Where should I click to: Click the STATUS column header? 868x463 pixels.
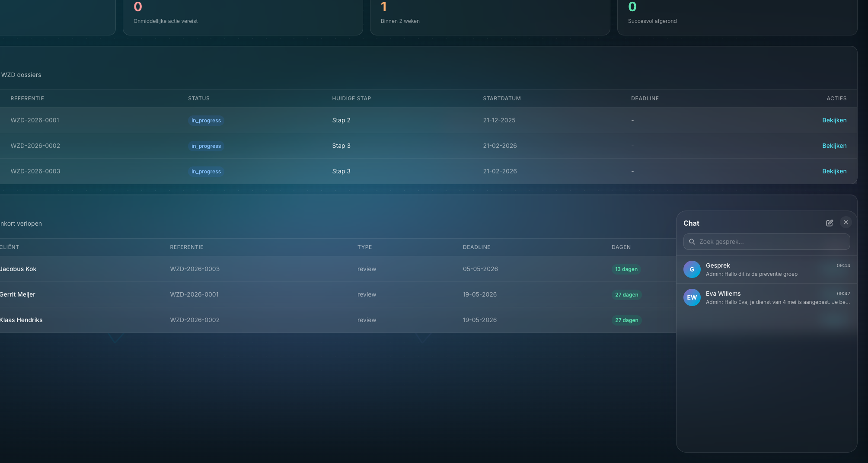pyautogui.click(x=199, y=99)
